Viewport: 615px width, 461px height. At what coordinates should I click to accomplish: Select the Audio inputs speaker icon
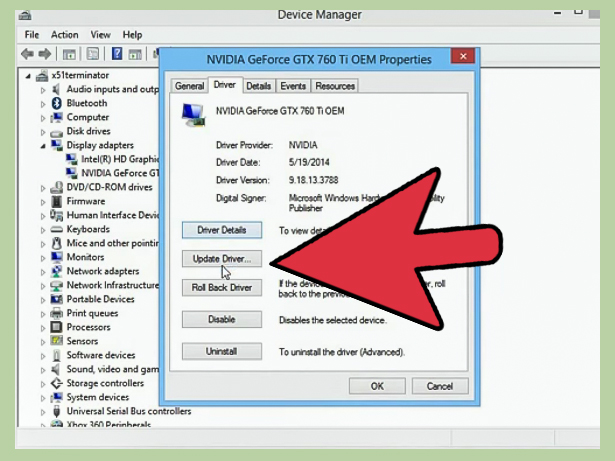pyautogui.click(x=56, y=89)
